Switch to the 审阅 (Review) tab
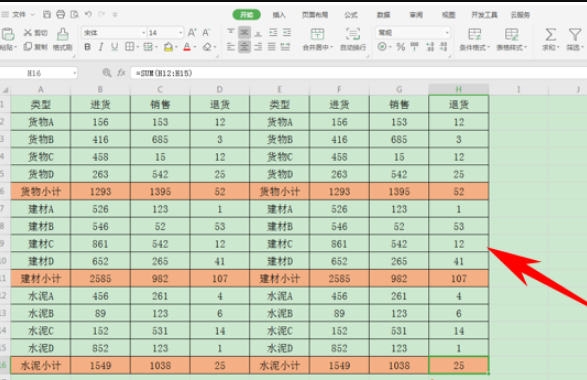 pyautogui.click(x=416, y=15)
